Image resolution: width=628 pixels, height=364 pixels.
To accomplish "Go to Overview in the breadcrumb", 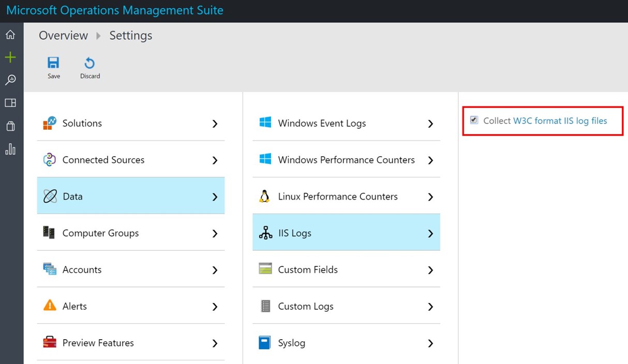I will coord(63,35).
